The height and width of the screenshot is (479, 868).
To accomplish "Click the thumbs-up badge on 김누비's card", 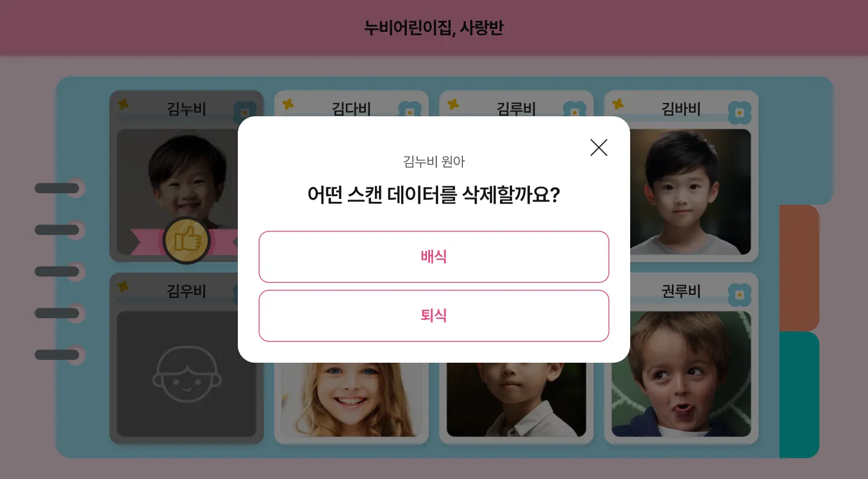I will click(186, 240).
